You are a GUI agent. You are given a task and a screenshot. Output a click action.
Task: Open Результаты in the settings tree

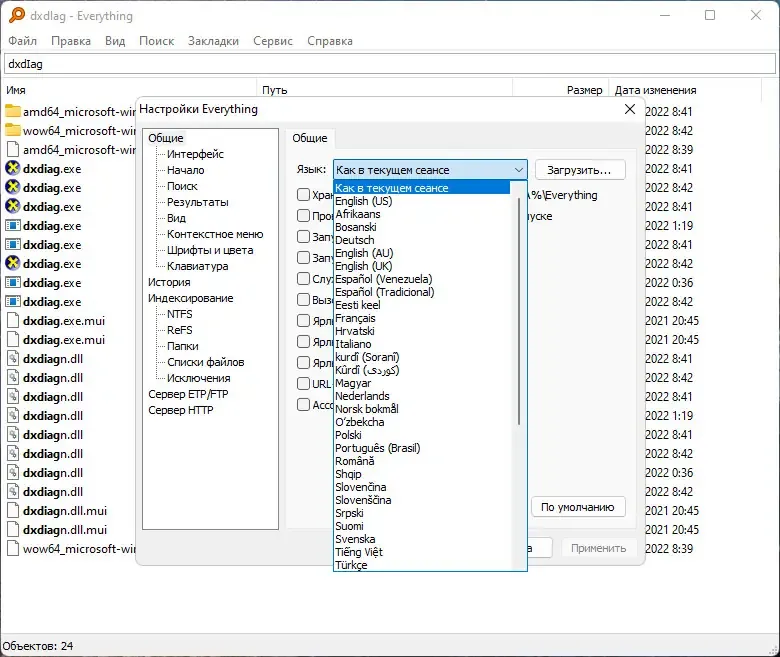(197, 202)
